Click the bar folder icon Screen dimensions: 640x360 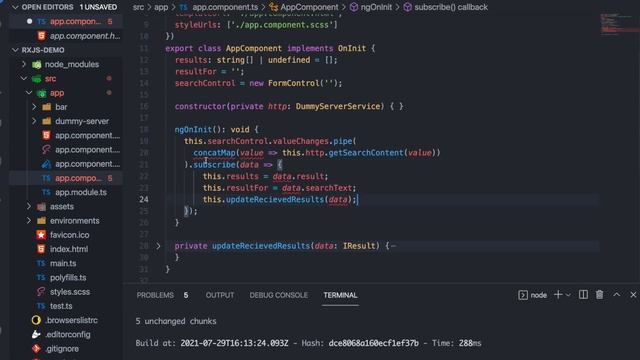click(x=47, y=107)
